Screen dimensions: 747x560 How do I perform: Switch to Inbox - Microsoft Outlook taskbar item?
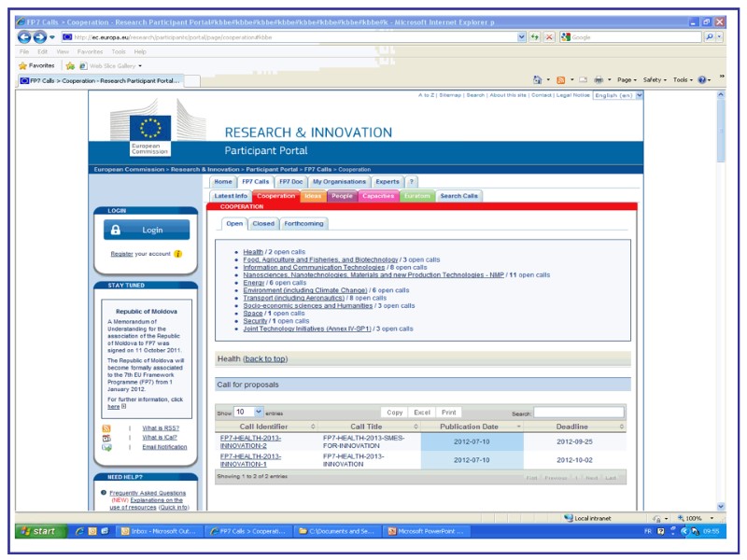pos(159,531)
